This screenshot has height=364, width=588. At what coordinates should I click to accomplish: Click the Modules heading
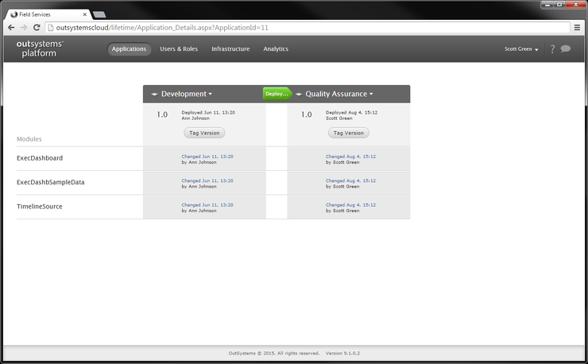pos(29,139)
